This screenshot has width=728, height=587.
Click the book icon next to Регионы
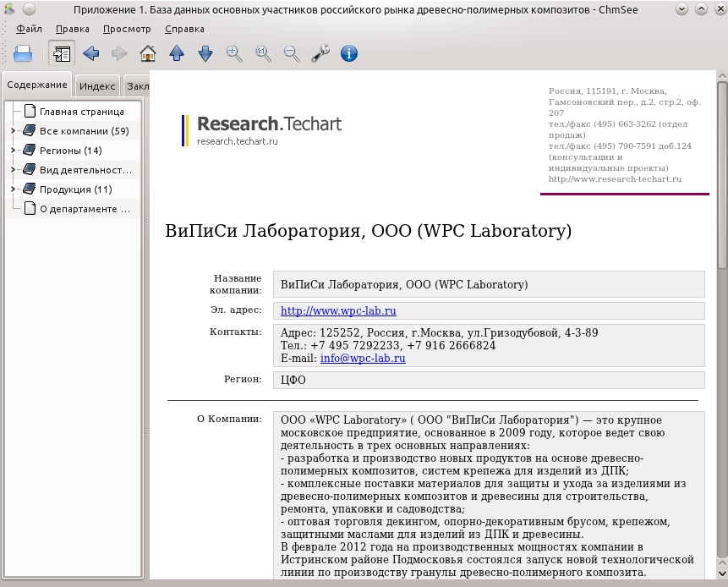(x=30, y=150)
